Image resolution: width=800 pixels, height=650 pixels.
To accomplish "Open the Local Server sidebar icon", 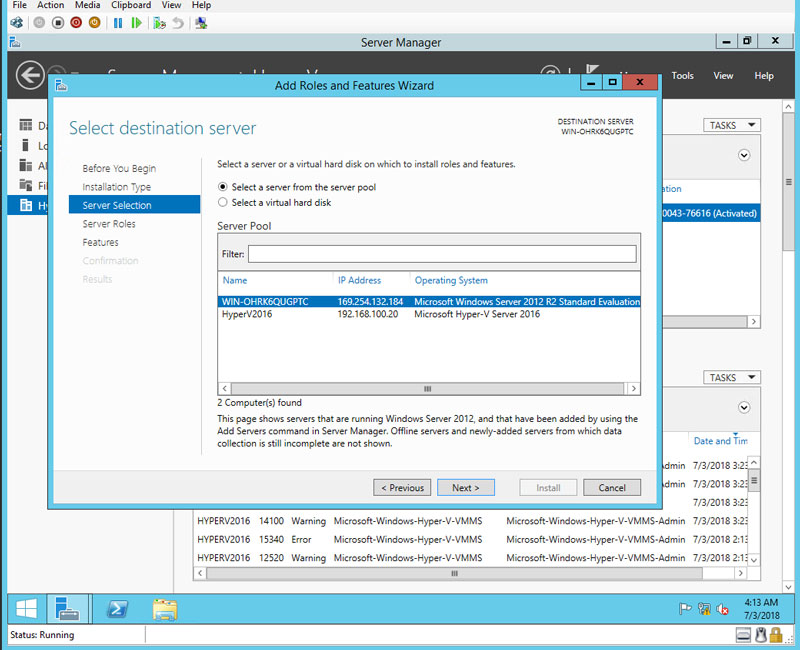I will (x=26, y=145).
